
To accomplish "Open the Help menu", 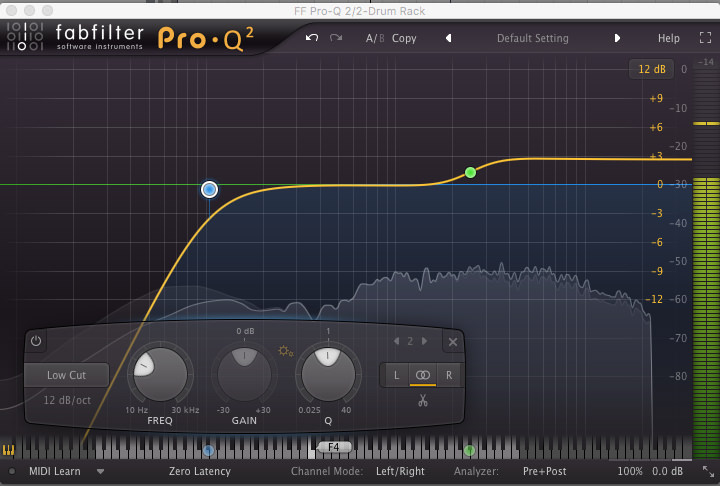I will click(x=669, y=38).
